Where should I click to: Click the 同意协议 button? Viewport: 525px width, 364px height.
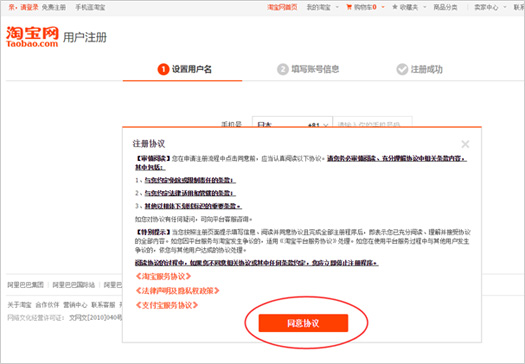coord(303,323)
